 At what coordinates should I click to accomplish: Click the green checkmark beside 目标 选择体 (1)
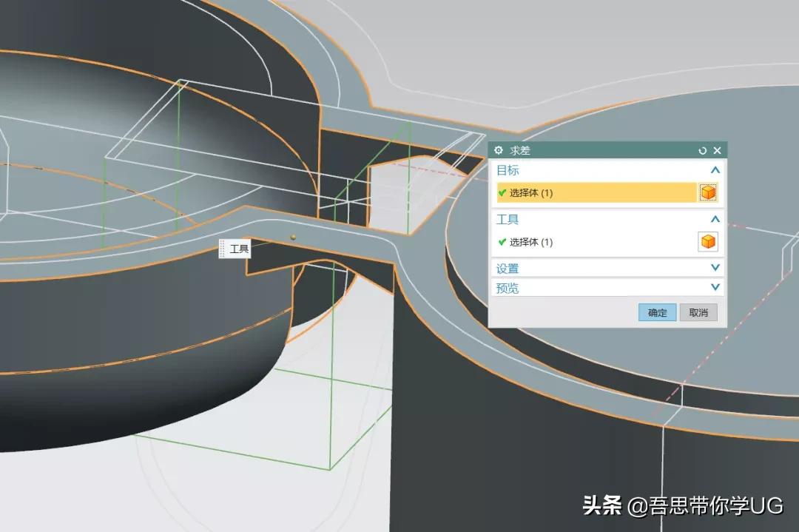click(502, 192)
